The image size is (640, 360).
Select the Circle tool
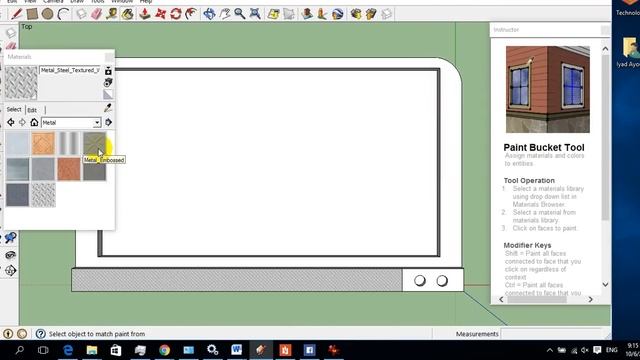point(47,14)
